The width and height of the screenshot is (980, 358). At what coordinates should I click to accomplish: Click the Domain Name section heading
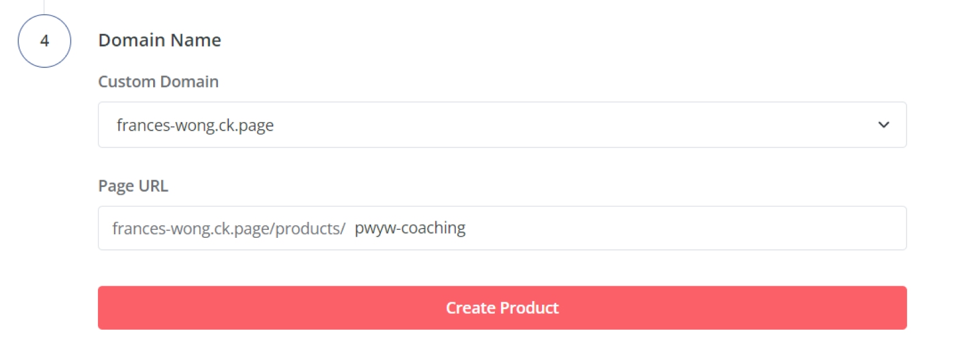click(159, 40)
